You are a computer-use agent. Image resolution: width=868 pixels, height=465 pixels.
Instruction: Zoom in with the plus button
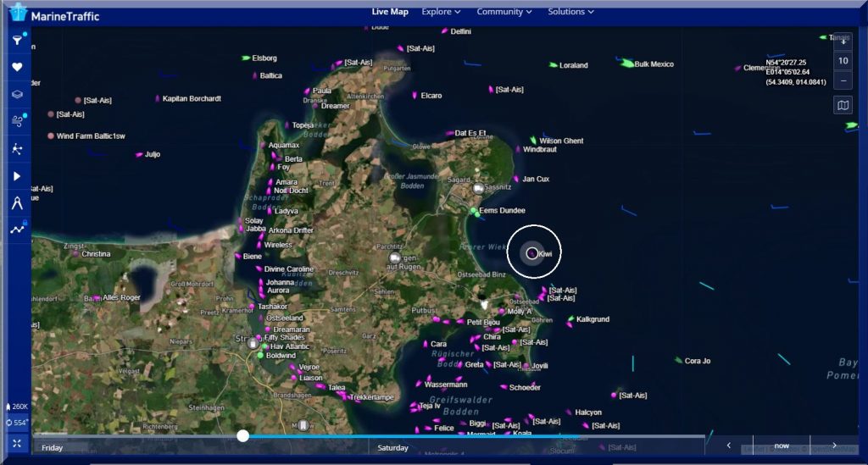coord(843,42)
